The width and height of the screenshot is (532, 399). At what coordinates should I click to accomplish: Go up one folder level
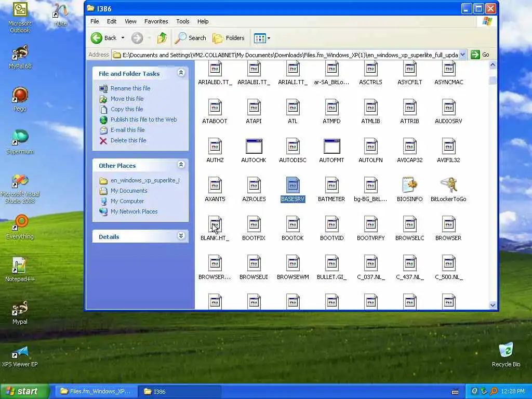pos(162,38)
